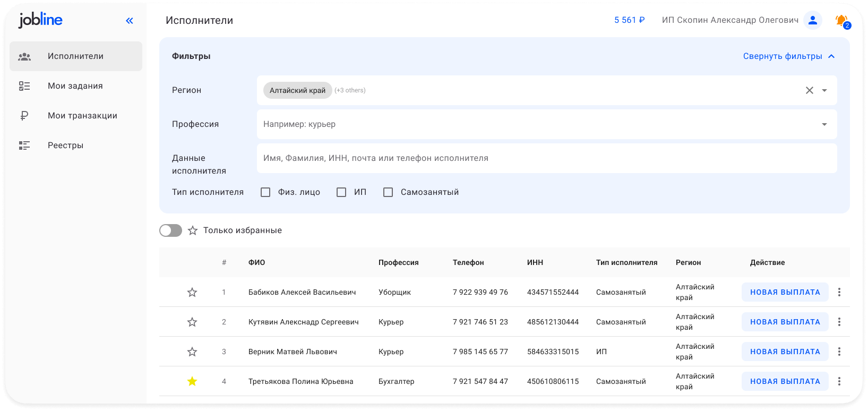Click phone number 7 922 939 49 76
Screen dimensions: 868x411
coord(480,292)
